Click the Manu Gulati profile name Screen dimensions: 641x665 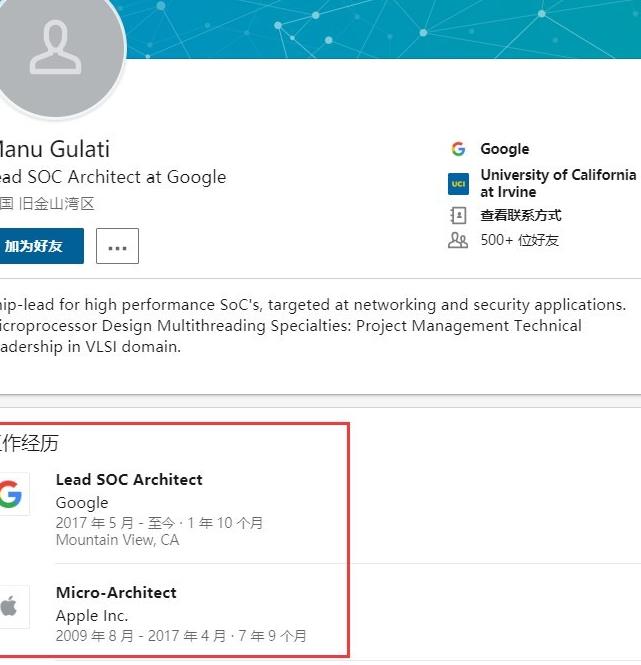(54, 149)
